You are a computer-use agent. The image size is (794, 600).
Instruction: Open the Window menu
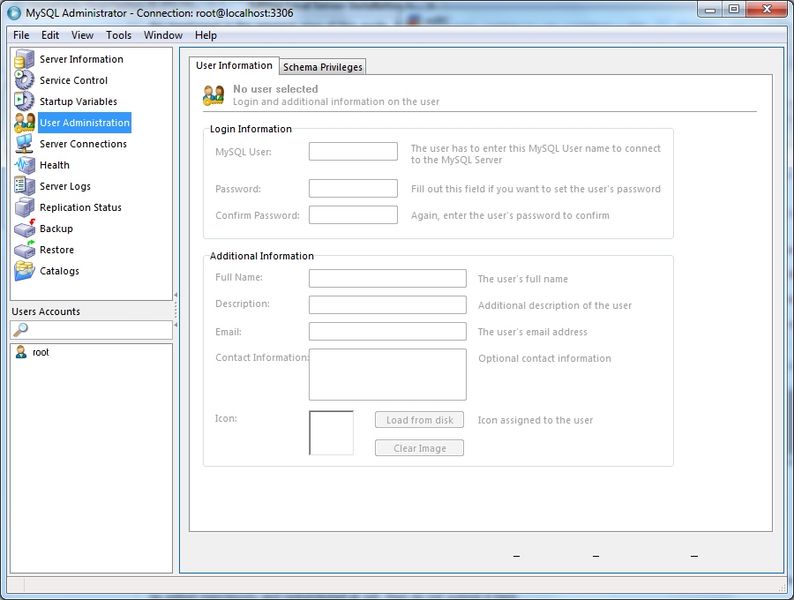(x=163, y=35)
